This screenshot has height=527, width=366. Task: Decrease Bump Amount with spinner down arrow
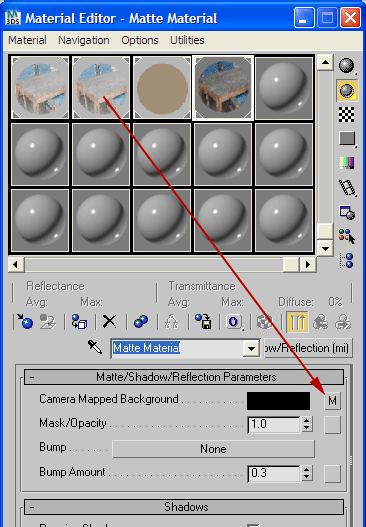coord(306,478)
